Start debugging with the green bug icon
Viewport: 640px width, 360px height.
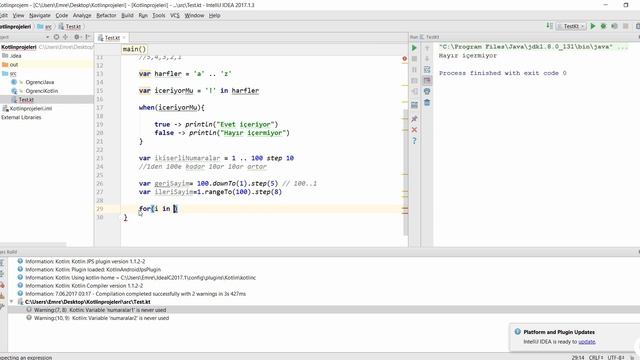click(603, 26)
